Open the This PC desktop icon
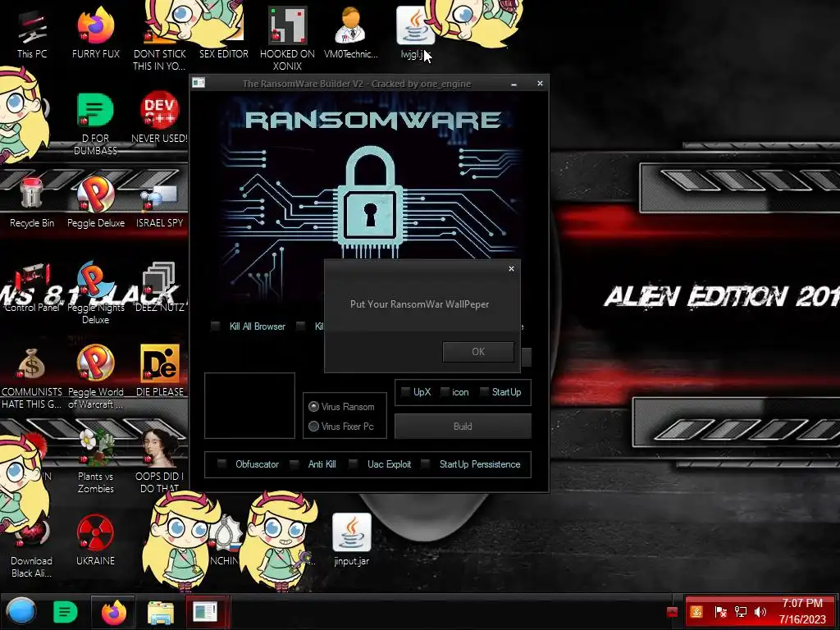The image size is (840, 630). tap(32, 34)
